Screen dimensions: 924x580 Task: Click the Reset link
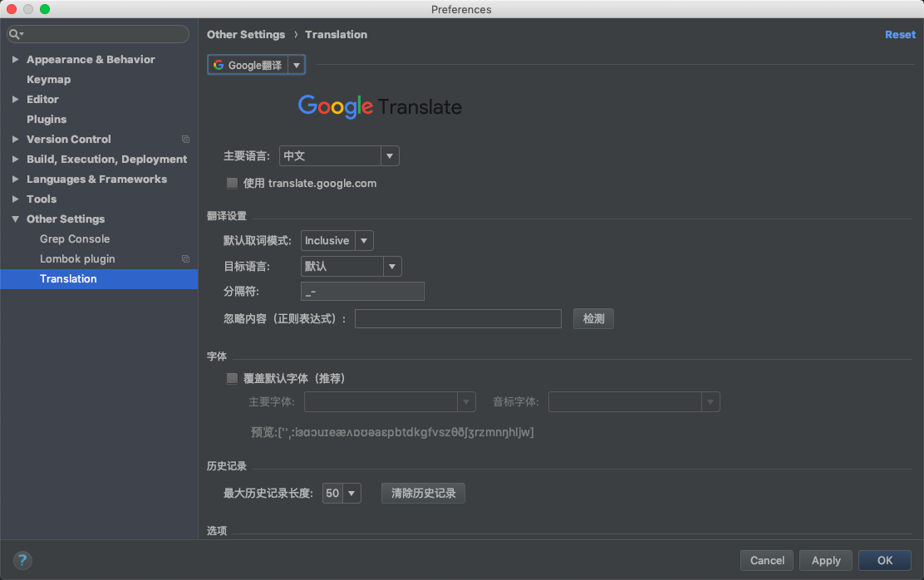click(900, 35)
